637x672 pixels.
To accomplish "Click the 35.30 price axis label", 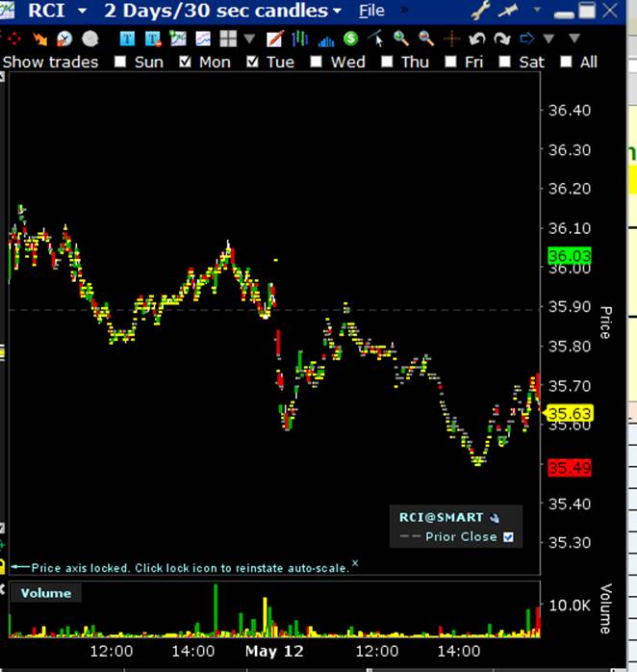I will point(570,543).
